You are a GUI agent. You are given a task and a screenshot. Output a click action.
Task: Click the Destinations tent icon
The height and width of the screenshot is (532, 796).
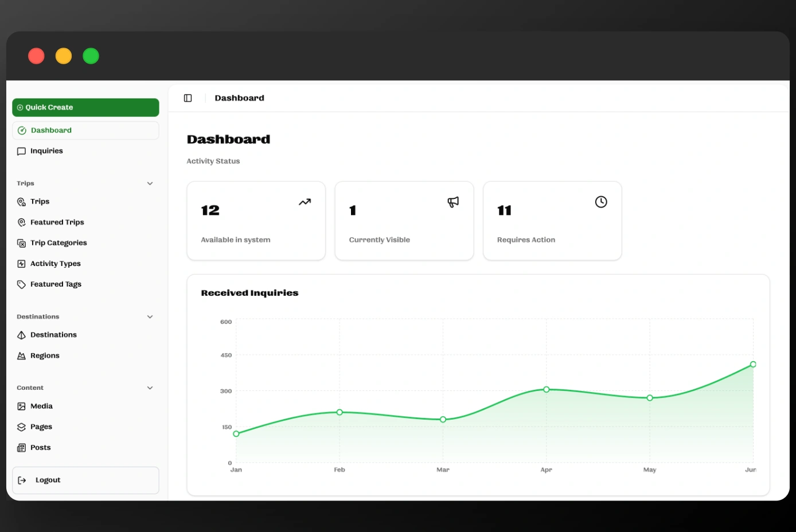(21, 335)
